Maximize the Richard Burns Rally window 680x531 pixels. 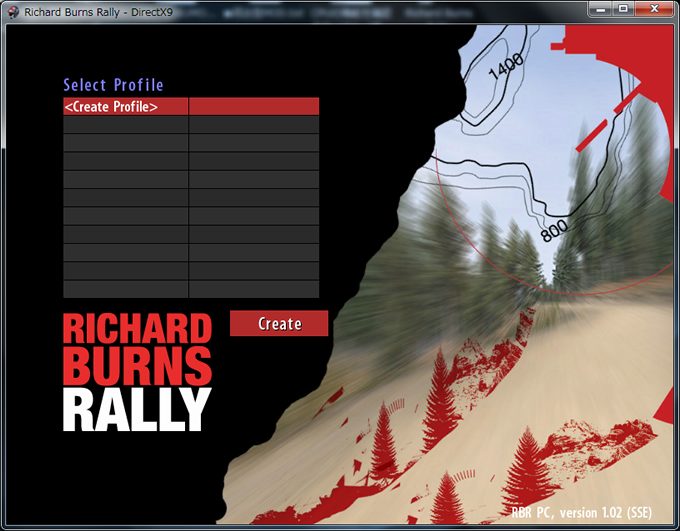pos(624,8)
